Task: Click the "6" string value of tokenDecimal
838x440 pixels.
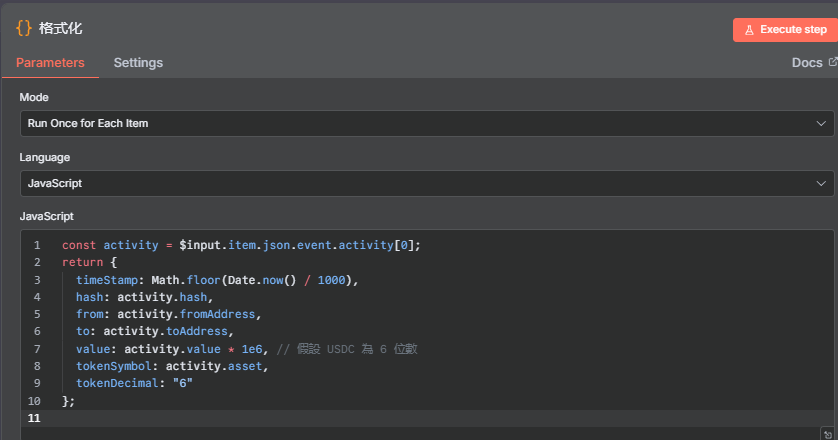Action: click(182, 383)
